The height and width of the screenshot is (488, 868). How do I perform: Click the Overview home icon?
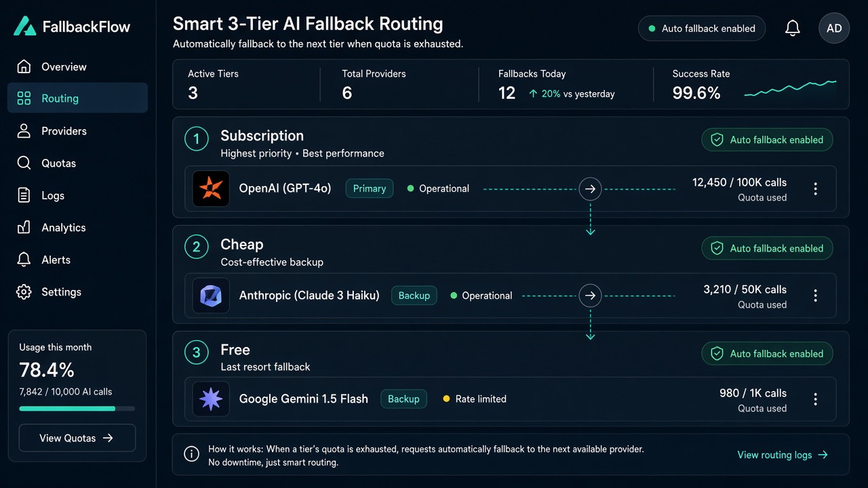coord(24,66)
